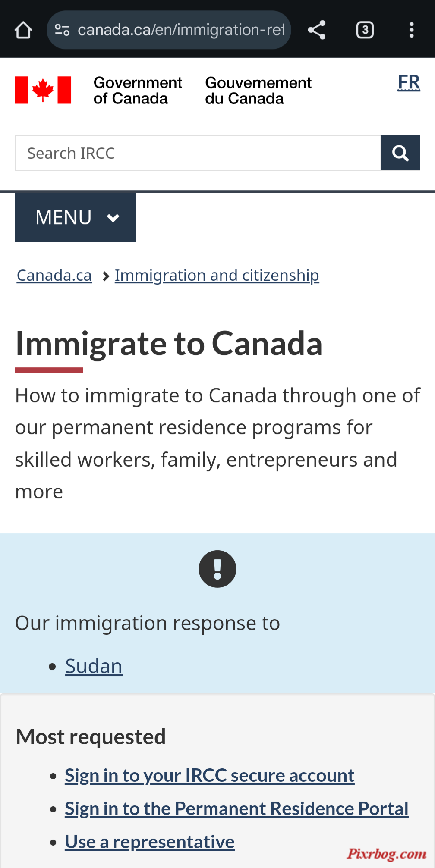Expand the MENU dropdown
Viewport: 435px width, 868px height.
[75, 217]
